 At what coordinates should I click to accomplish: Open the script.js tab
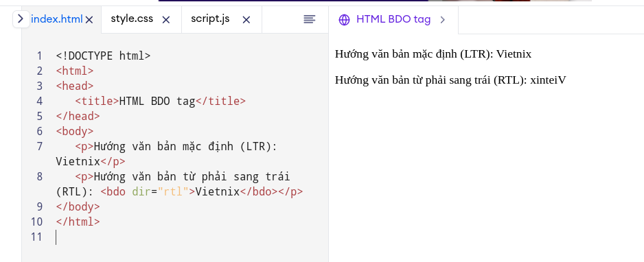[210, 19]
